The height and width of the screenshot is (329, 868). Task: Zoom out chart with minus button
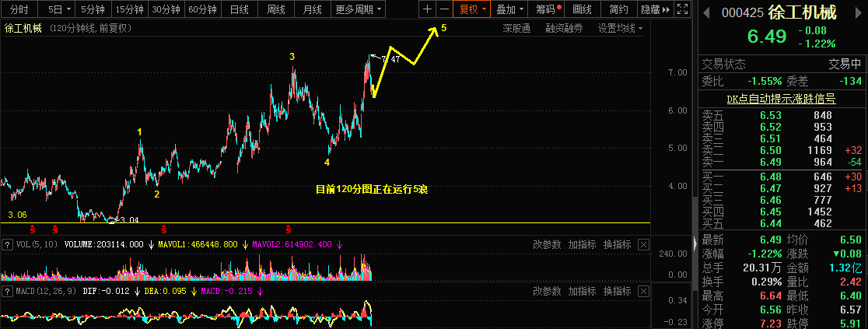click(x=444, y=9)
